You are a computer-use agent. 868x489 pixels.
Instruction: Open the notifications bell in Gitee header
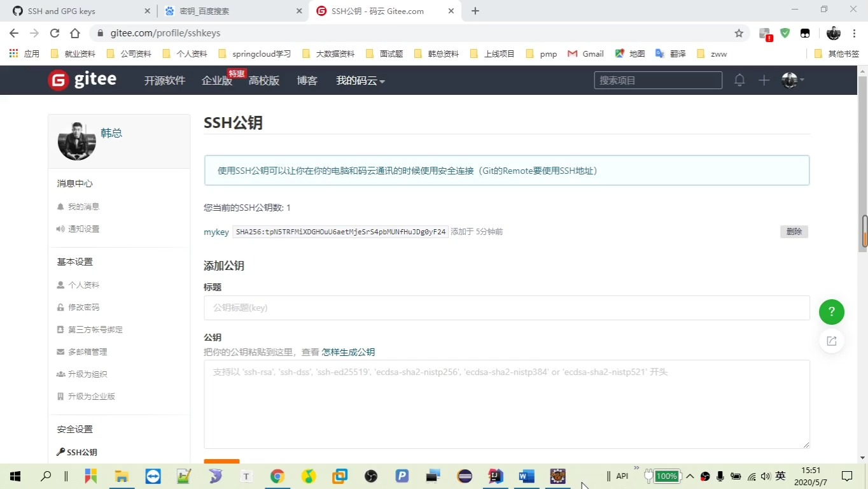pyautogui.click(x=739, y=80)
